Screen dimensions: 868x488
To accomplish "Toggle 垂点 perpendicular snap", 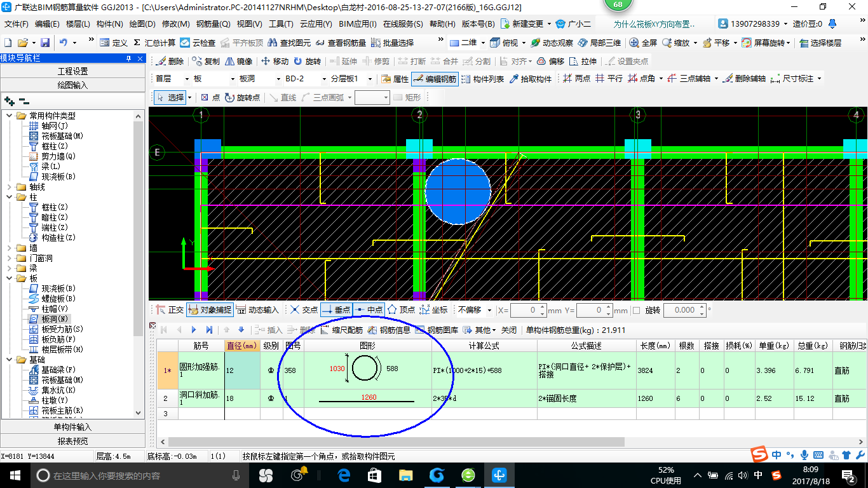I will click(x=336, y=310).
